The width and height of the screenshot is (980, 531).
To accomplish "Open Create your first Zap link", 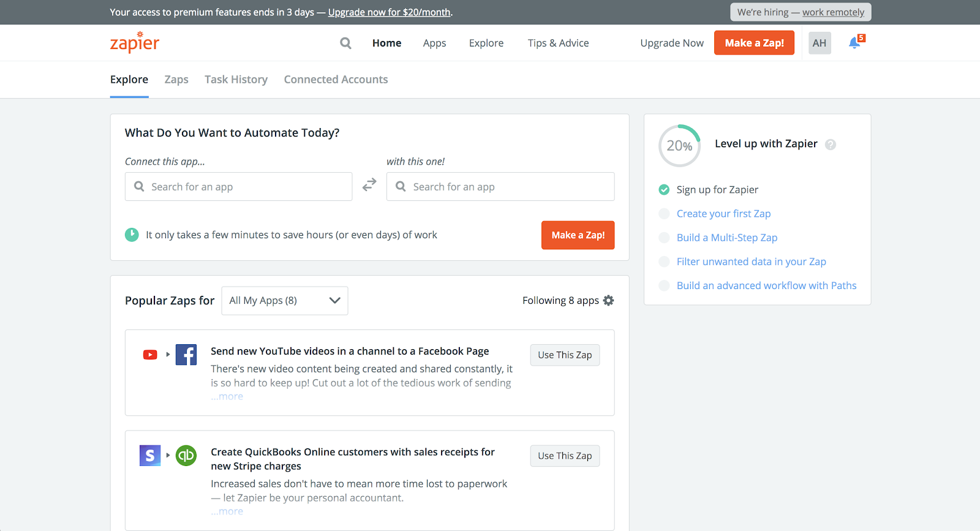I will [x=724, y=214].
